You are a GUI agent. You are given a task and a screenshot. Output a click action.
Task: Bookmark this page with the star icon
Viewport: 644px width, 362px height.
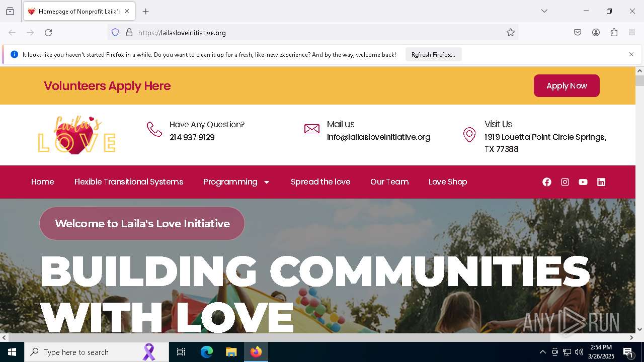(x=511, y=33)
